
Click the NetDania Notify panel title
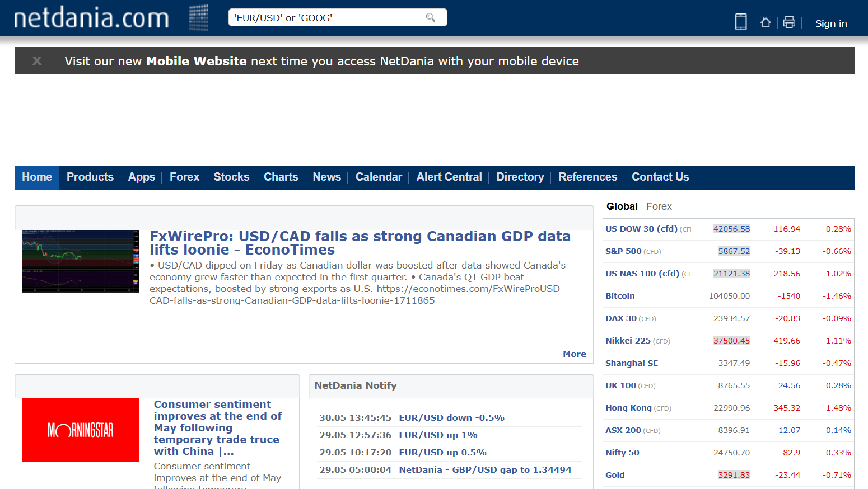coord(356,385)
